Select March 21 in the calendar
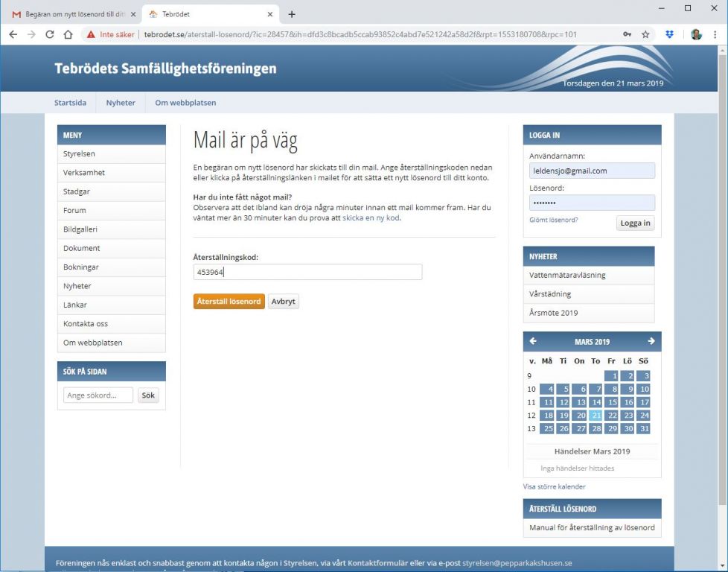 (x=596, y=416)
